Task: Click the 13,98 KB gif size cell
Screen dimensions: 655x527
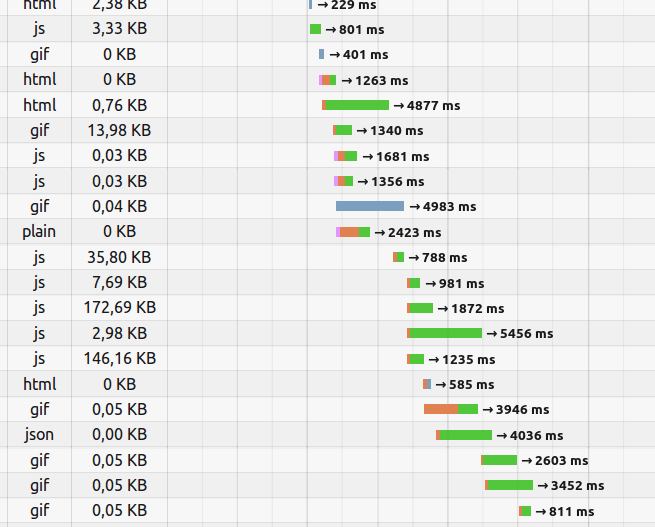Action: 119,130
